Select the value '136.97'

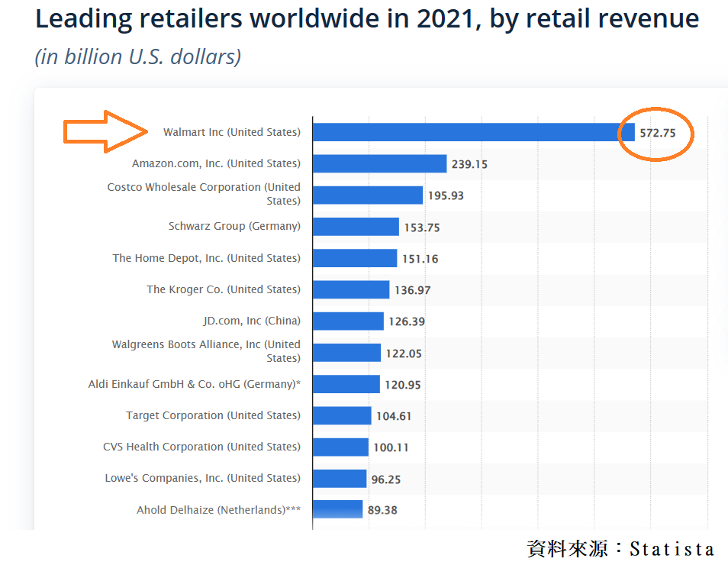point(412,290)
